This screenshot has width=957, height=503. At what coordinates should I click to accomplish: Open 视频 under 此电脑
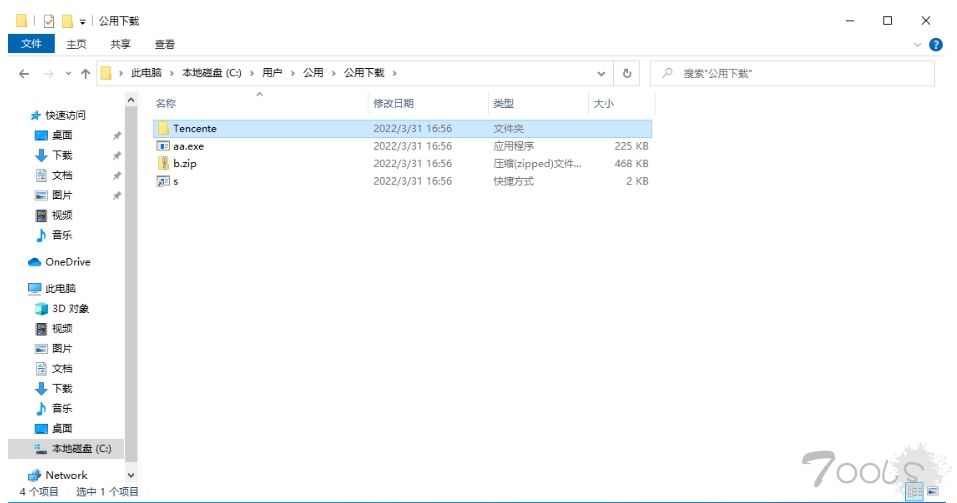click(62, 328)
